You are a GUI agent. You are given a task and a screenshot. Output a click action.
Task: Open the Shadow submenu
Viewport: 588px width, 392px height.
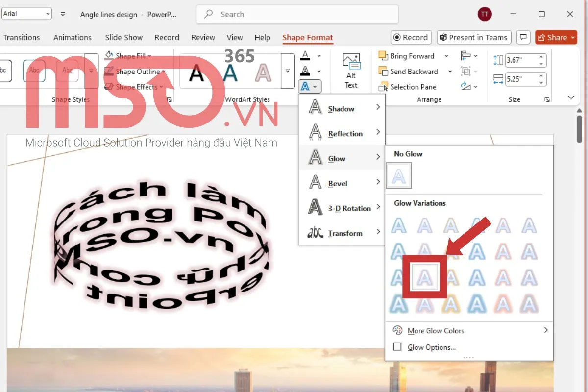tap(342, 109)
